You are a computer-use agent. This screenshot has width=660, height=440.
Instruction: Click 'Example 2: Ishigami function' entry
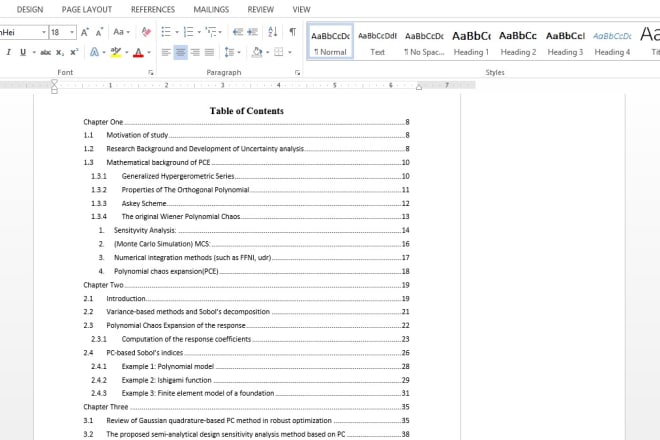pyautogui.click(x=250, y=380)
